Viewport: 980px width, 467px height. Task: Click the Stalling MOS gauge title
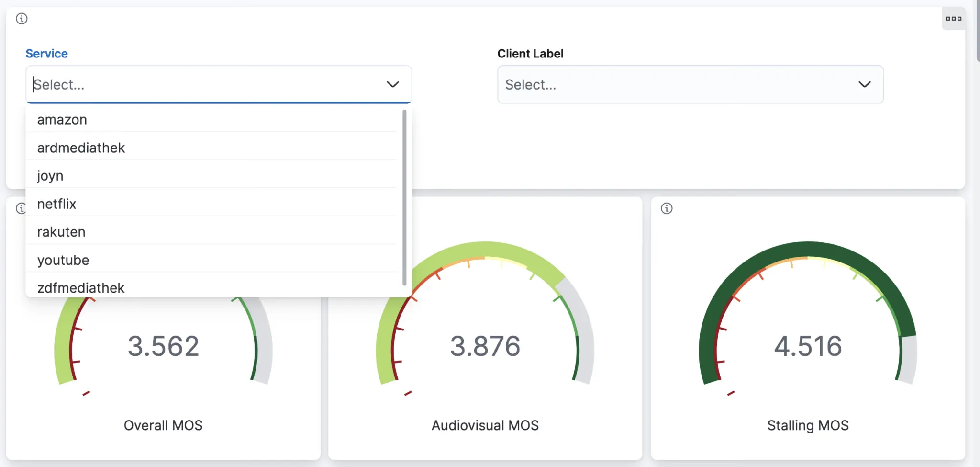808,425
